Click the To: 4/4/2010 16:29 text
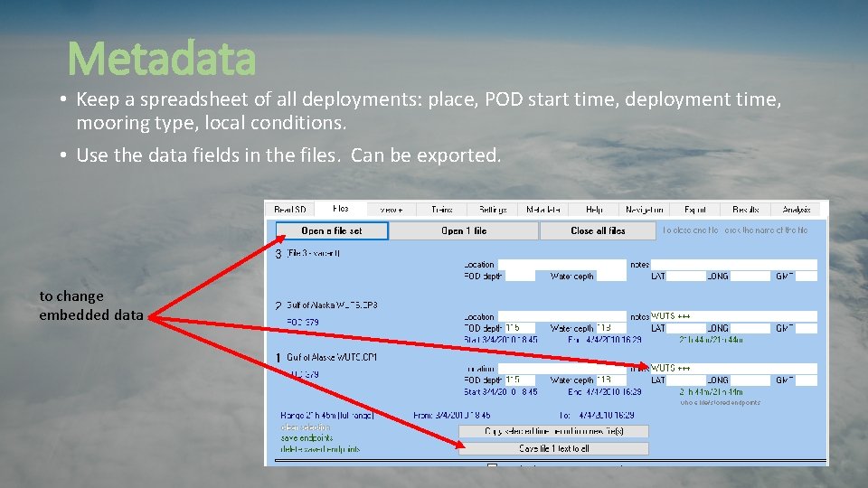This screenshot has height=488, width=868. tap(597, 415)
